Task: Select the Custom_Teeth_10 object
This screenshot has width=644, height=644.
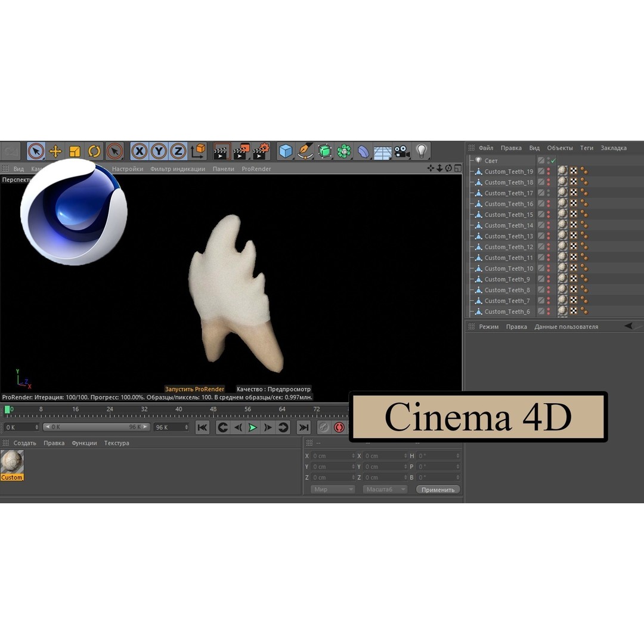Action: click(509, 268)
